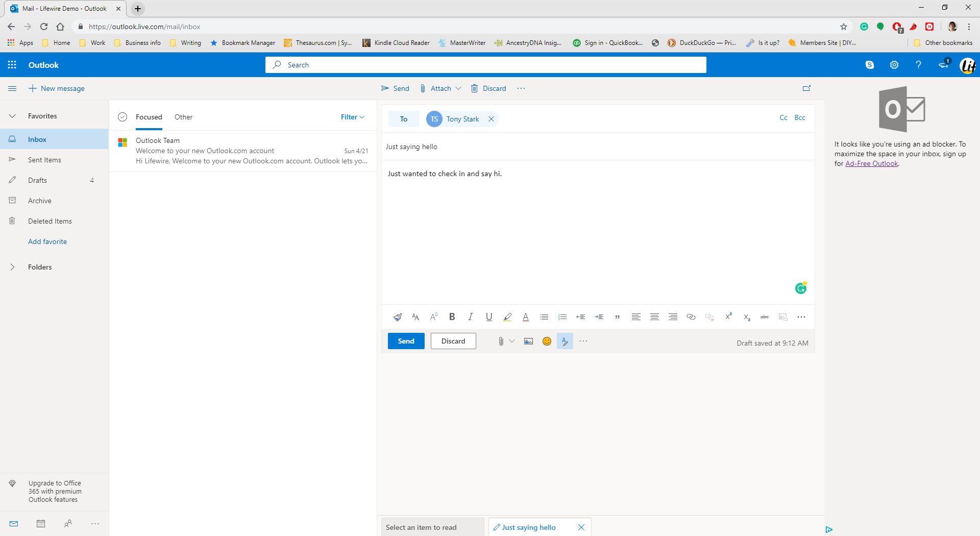
Task: Apply superscript formatting
Action: pyautogui.click(x=728, y=316)
